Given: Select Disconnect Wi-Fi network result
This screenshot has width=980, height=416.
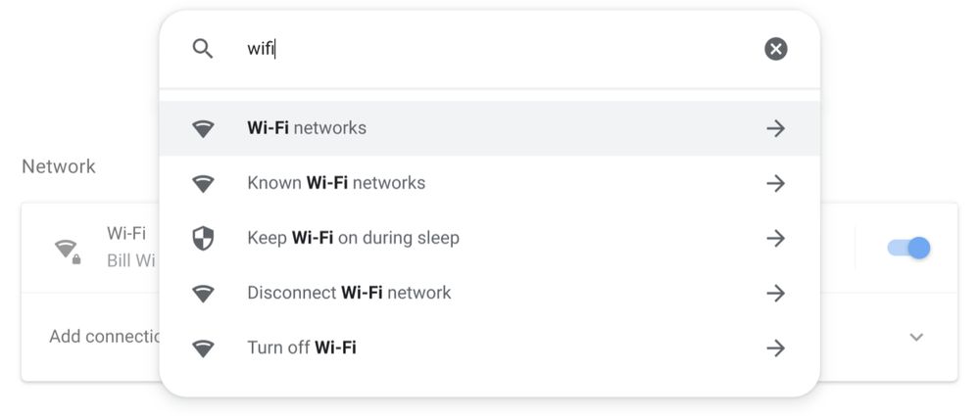Looking at the screenshot, I should pos(349,293).
